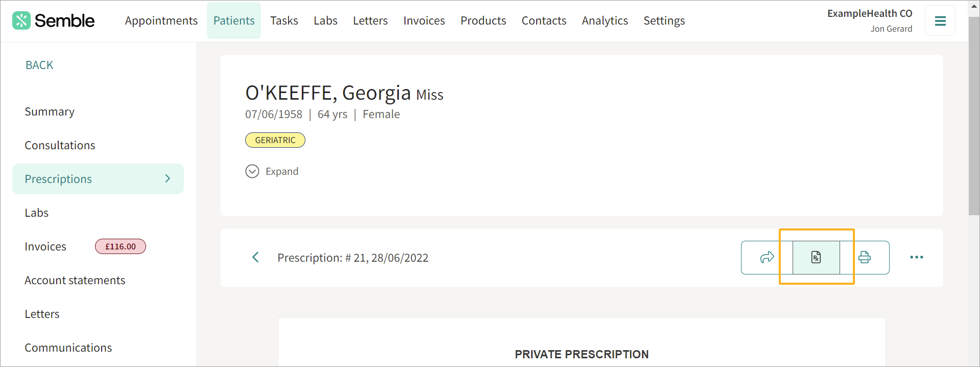
Task: Switch to the Analytics tab
Action: tap(605, 20)
